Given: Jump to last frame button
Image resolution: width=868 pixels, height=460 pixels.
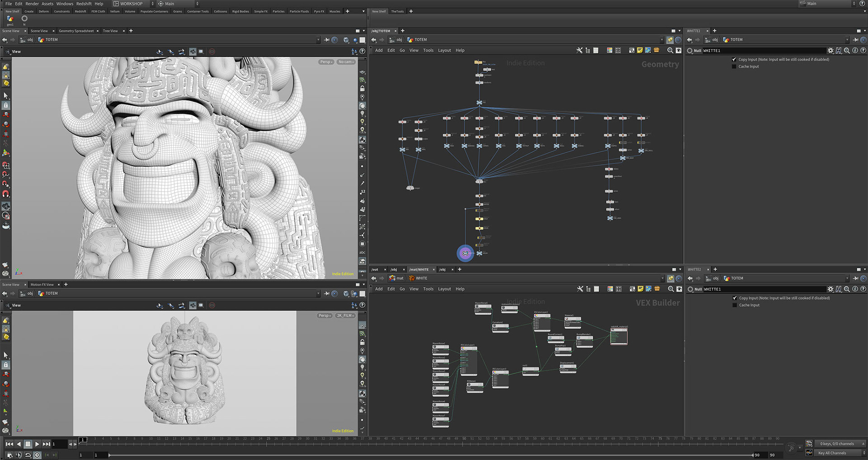Looking at the screenshot, I should (47, 444).
